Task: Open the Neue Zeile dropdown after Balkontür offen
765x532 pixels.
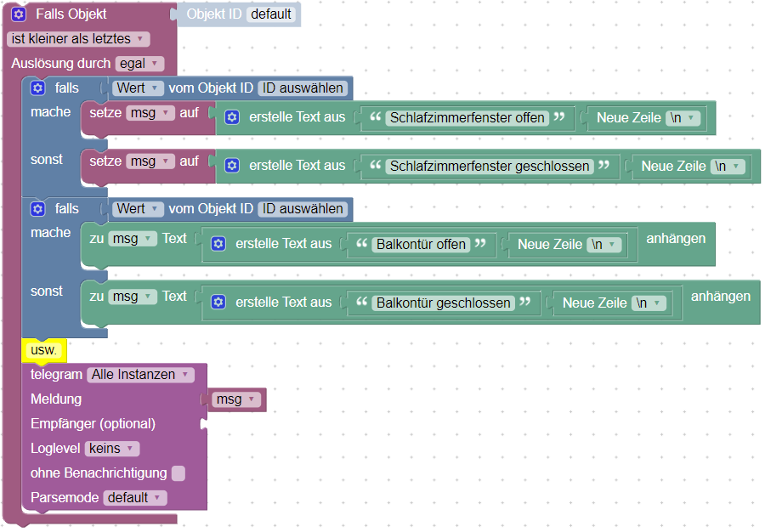Action: (x=604, y=244)
